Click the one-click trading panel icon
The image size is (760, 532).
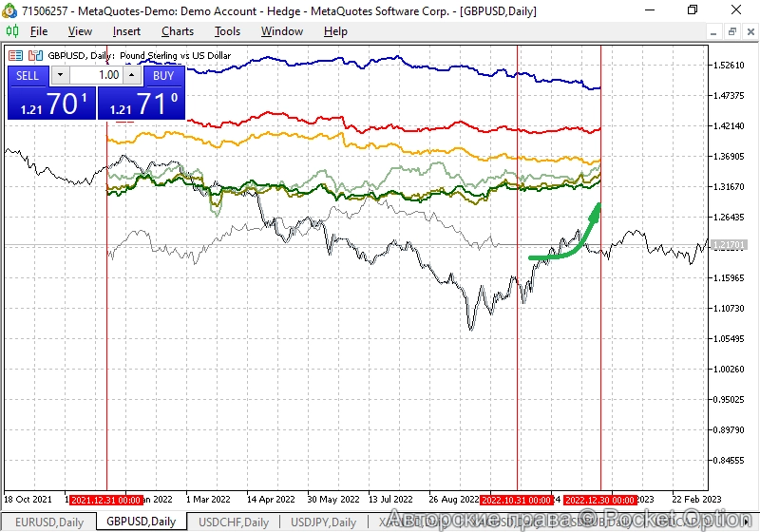click(x=16, y=55)
